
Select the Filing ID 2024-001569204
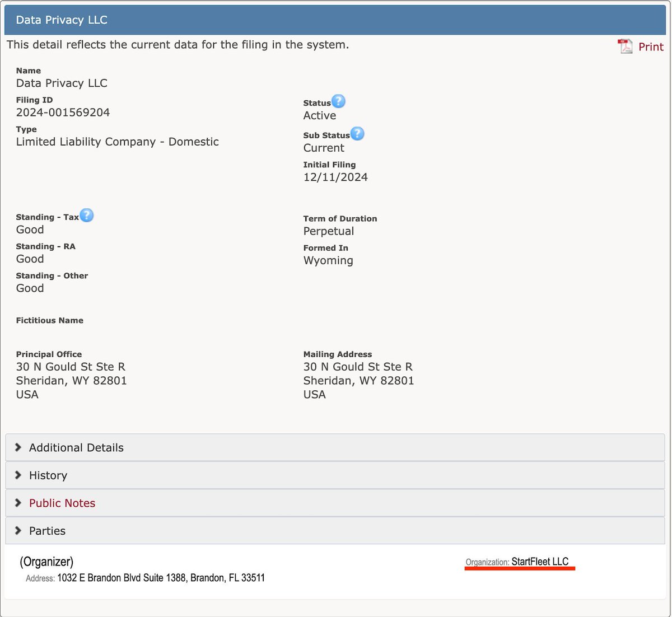pos(63,113)
